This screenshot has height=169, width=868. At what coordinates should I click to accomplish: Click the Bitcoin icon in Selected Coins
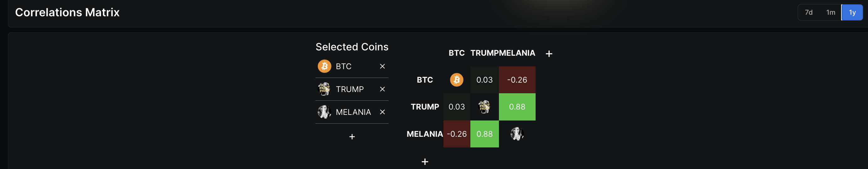[x=324, y=66]
